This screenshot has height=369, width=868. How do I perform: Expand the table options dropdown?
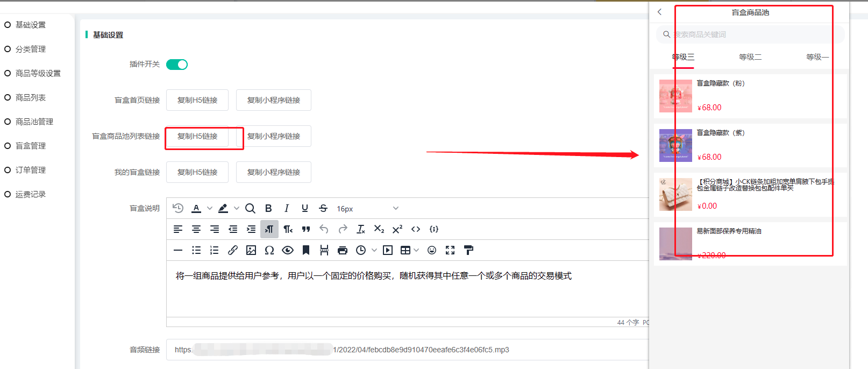pos(416,250)
